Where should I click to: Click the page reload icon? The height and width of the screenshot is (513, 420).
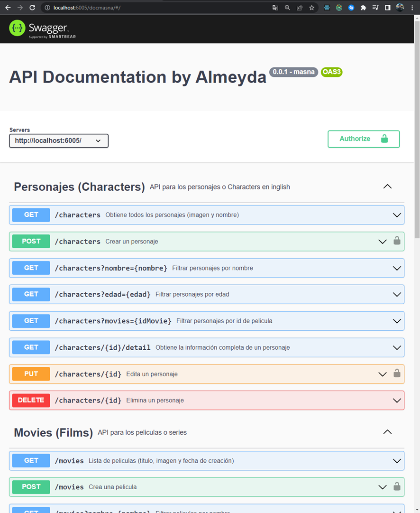click(x=32, y=8)
